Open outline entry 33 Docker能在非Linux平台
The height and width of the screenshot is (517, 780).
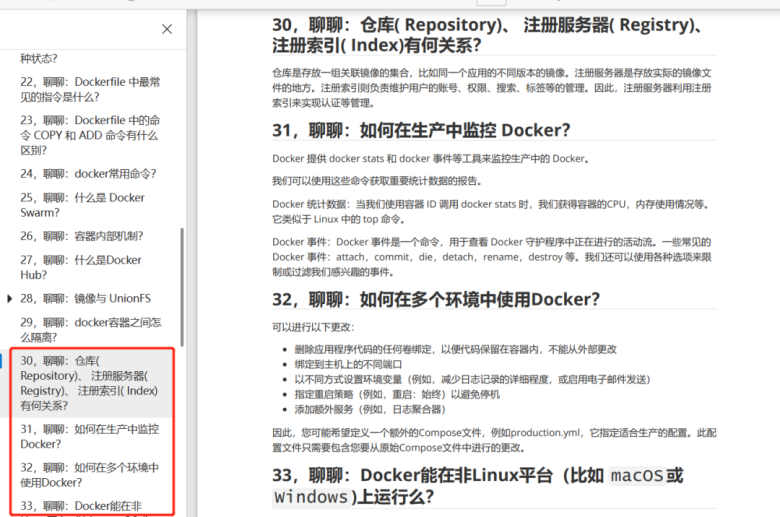pyautogui.click(x=81, y=507)
